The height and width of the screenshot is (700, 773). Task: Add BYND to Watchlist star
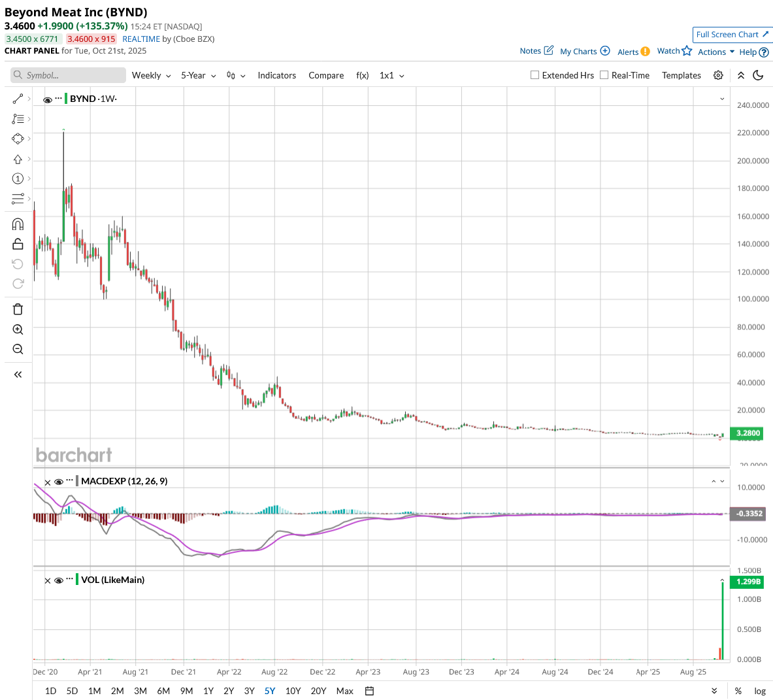tap(674, 51)
